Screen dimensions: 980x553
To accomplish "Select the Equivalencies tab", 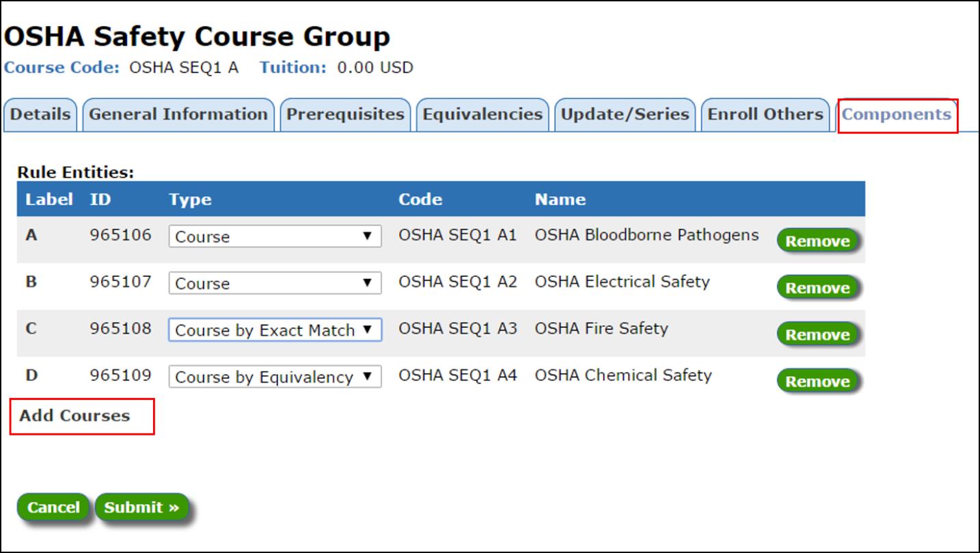I will tap(482, 115).
